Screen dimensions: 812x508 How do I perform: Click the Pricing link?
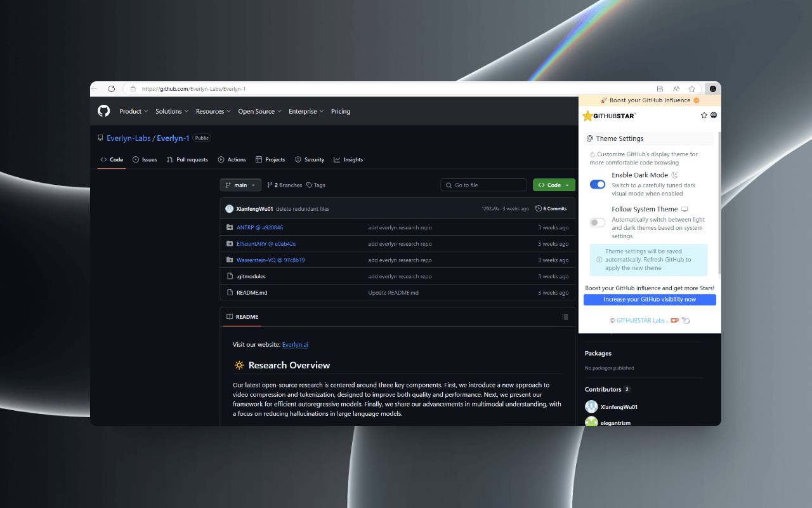click(341, 111)
